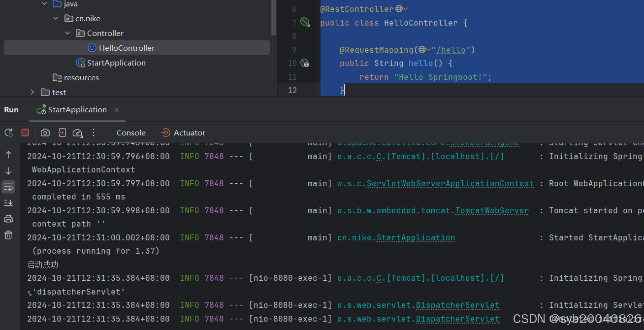Viewport: 644px width, 330px height.
Task: Open the StartApplication link in the console log
Action: [416, 237]
